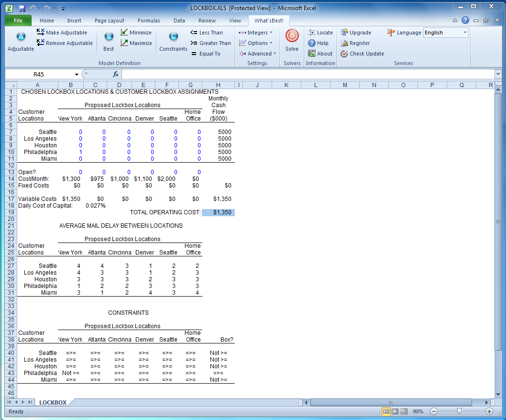Switch to the Home tab

(x=47, y=21)
